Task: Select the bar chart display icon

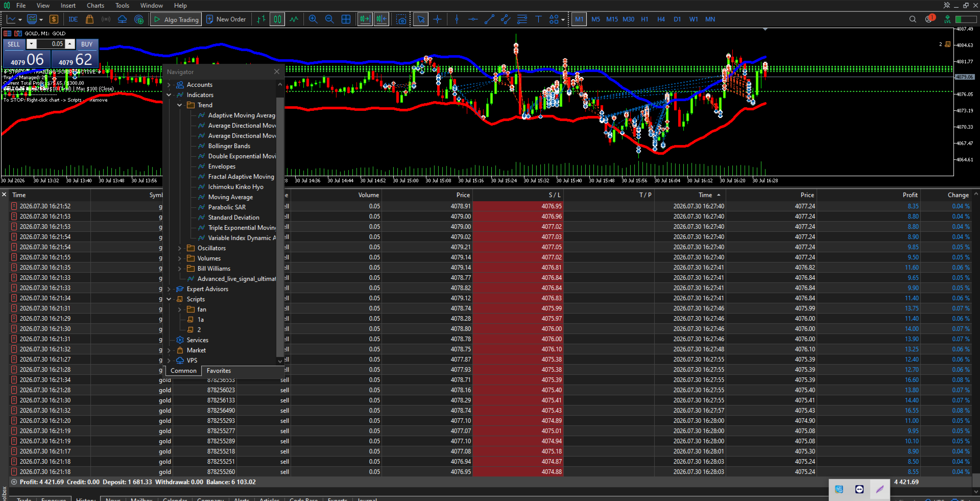Action: (261, 19)
